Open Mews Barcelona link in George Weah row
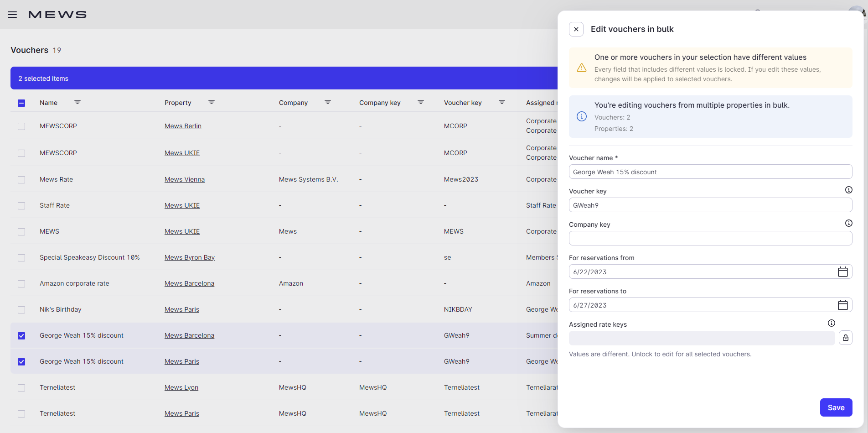The image size is (868, 433). coord(189,335)
